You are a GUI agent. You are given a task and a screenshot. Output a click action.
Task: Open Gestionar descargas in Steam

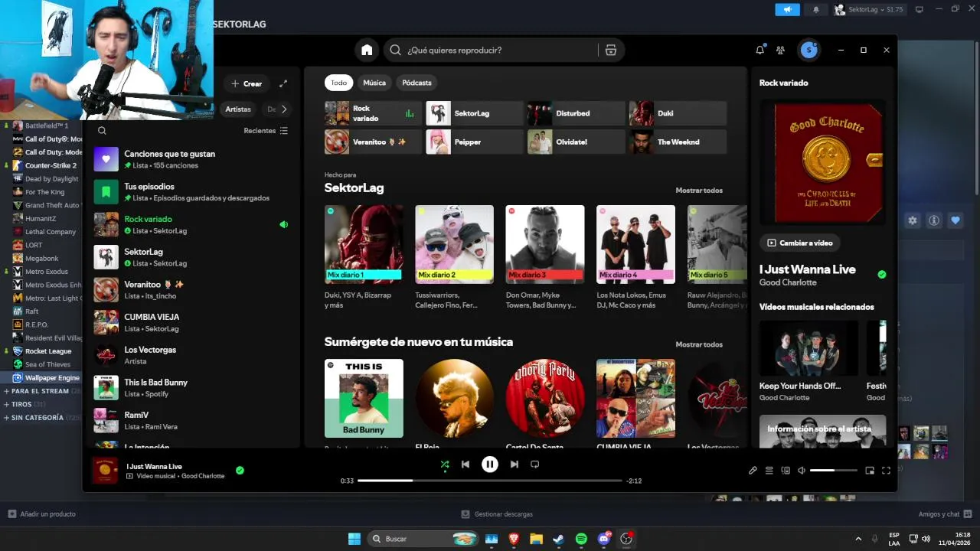pos(497,514)
